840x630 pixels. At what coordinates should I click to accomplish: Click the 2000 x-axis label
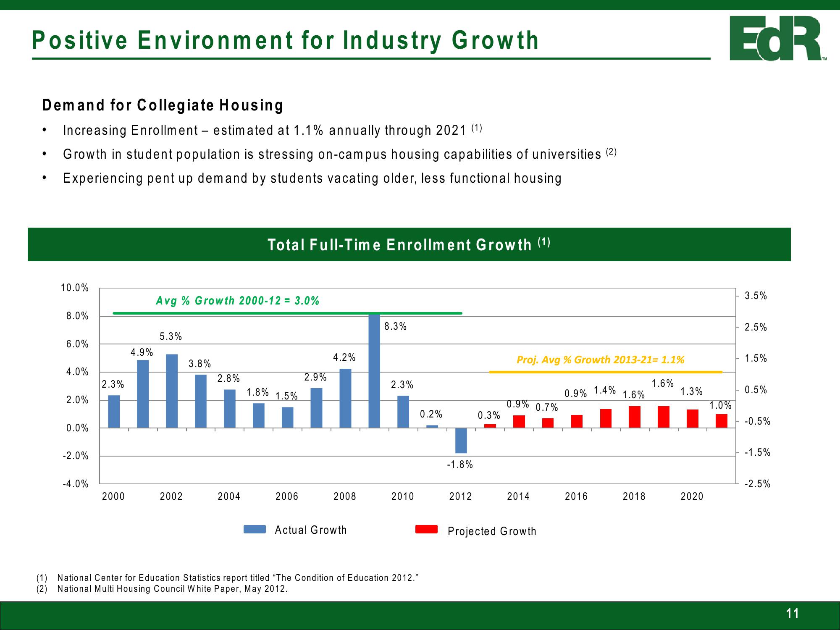113,496
